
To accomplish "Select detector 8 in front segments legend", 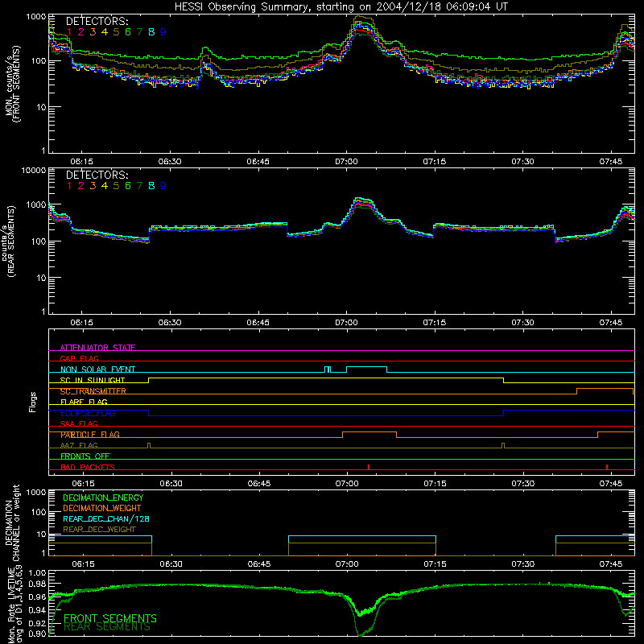I will click(151, 32).
